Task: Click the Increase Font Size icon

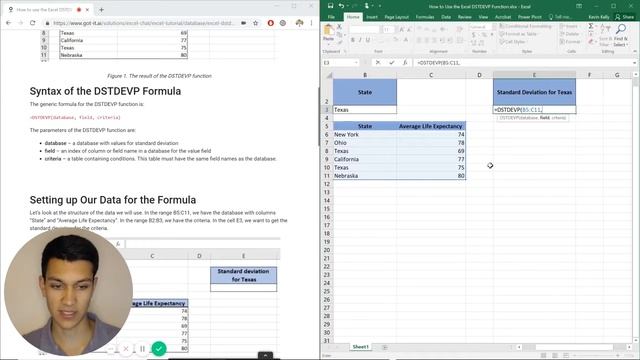Action: point(402,29)
